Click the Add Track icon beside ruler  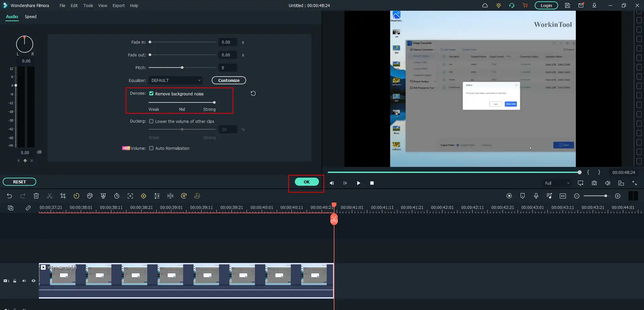click(x=11, y=208)
